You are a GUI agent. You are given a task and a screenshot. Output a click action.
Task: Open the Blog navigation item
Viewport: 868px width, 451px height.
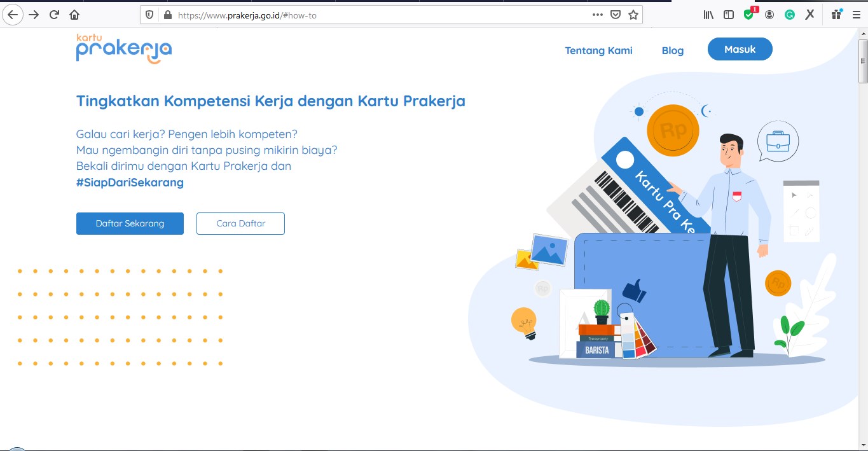672,50
